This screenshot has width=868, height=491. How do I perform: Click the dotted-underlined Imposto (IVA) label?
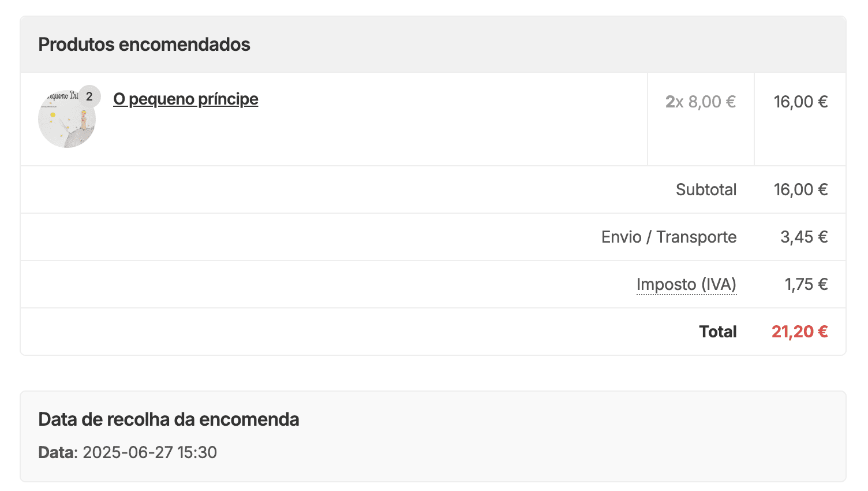(x=686, y=284)
